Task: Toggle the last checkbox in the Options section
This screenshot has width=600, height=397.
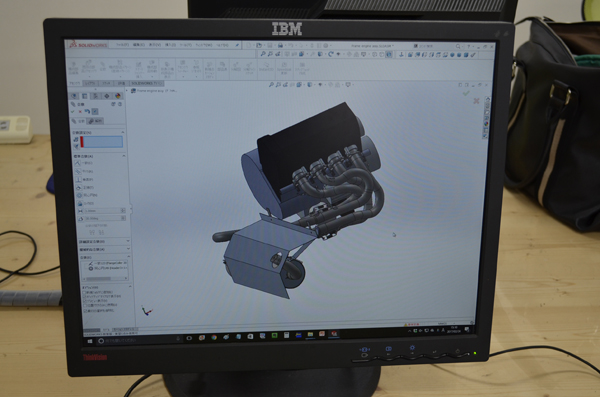Action: coord(85,310)
